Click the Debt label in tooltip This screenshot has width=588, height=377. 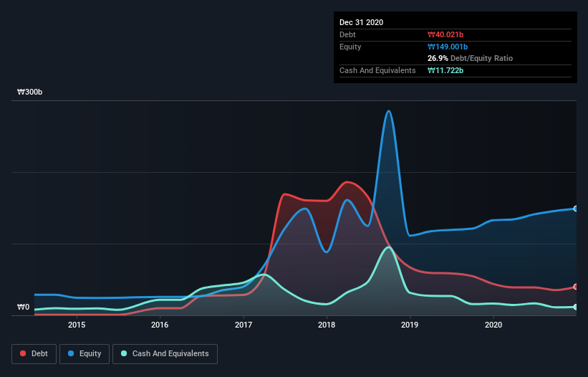click(x=347, y=34)
